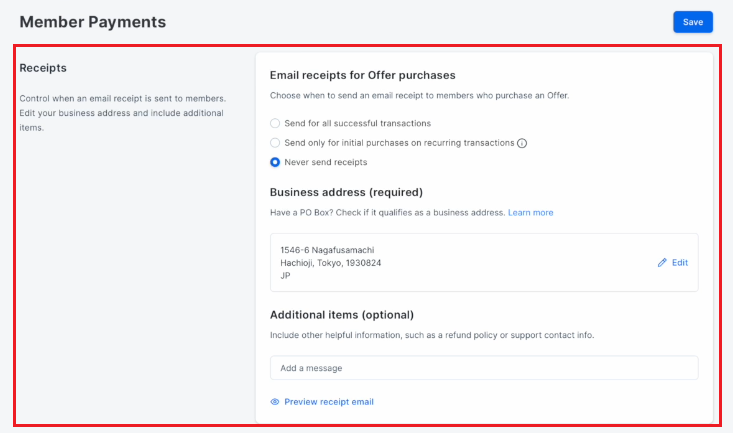
Task: Click the "JP" country code line
Action: 285,276
